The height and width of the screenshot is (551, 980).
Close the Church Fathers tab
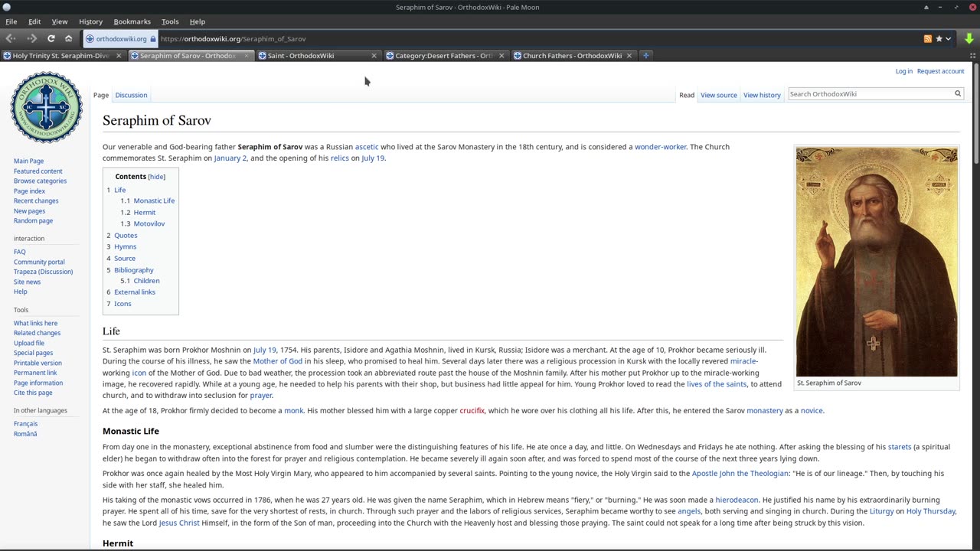click(629, 55)
